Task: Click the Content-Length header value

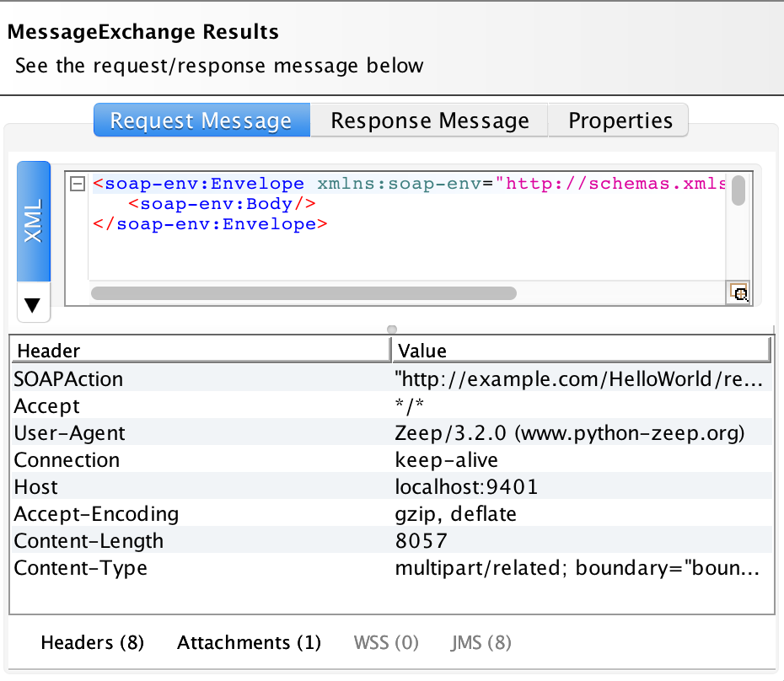Action: (x=422, y=541)
